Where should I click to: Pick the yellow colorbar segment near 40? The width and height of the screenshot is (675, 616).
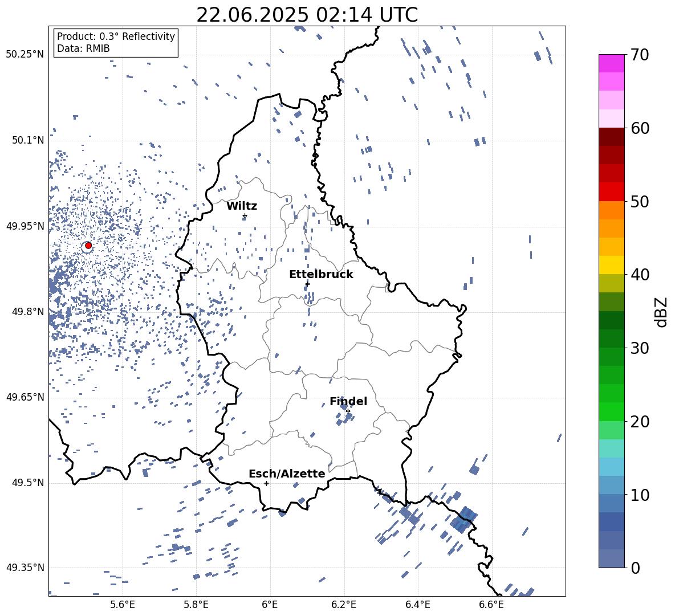point(611,265)
